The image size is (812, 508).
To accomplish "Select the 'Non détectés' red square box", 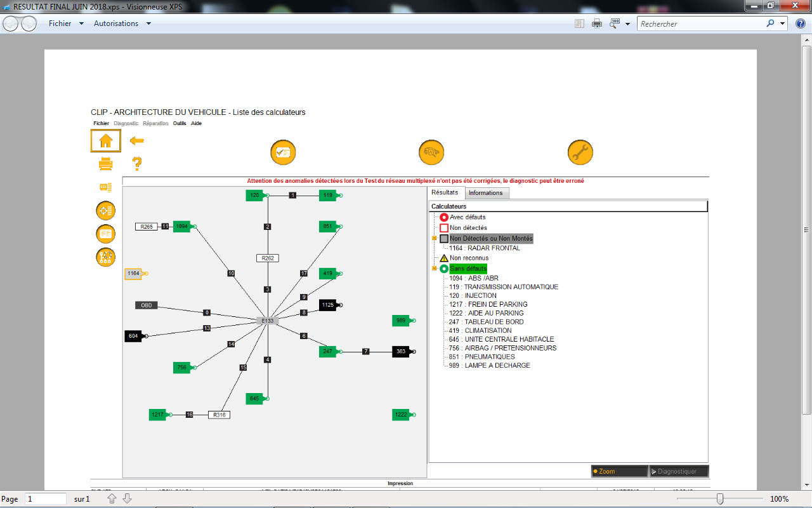I will point(444,228).
